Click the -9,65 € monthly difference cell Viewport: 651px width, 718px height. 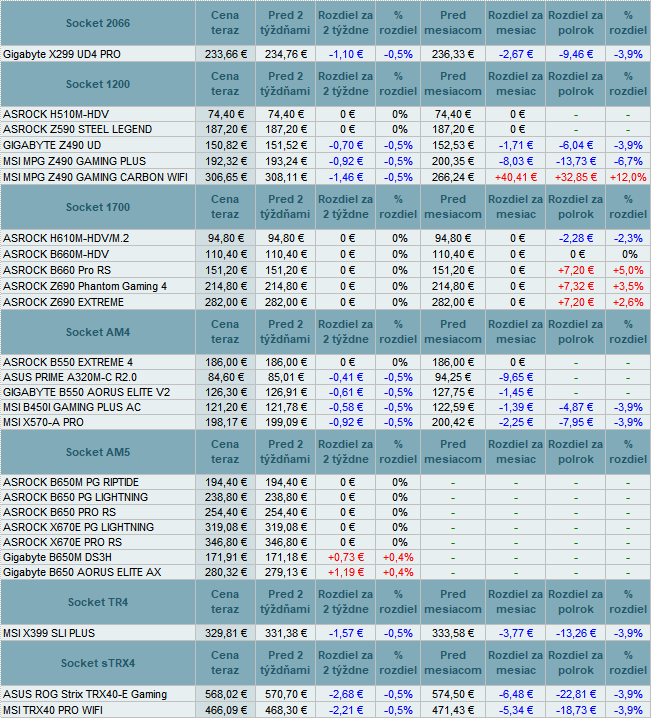(x=515, y=377)
